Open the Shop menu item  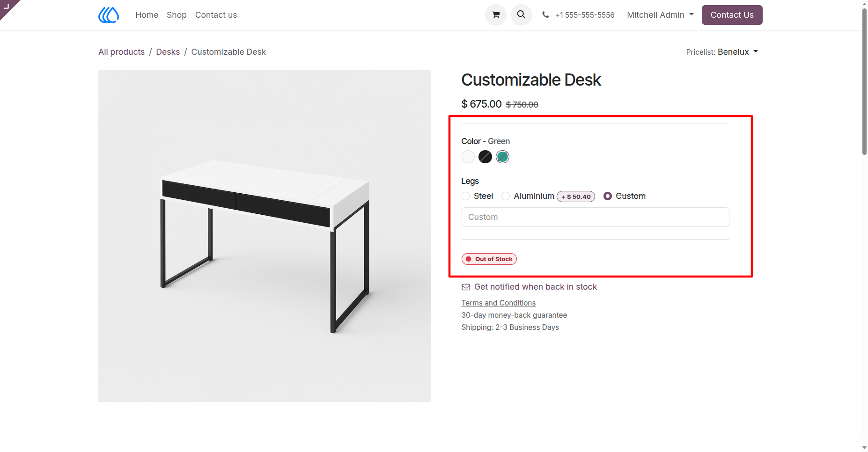coord(177,15)
